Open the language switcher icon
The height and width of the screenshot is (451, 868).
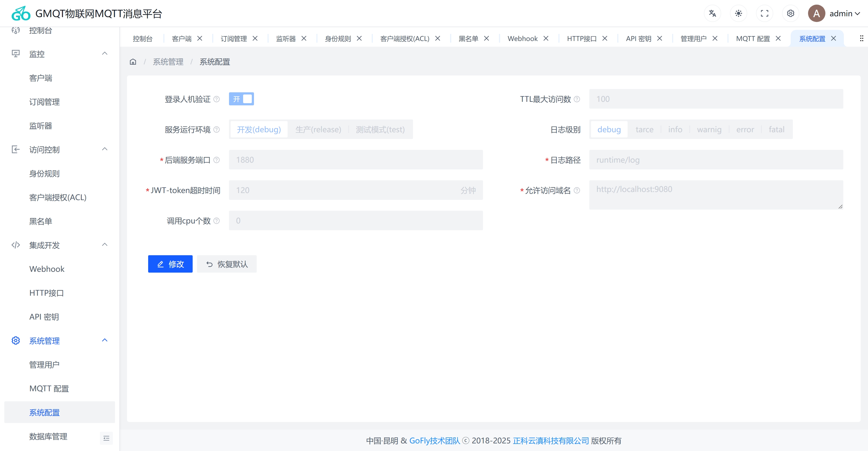tap(712, 13)
